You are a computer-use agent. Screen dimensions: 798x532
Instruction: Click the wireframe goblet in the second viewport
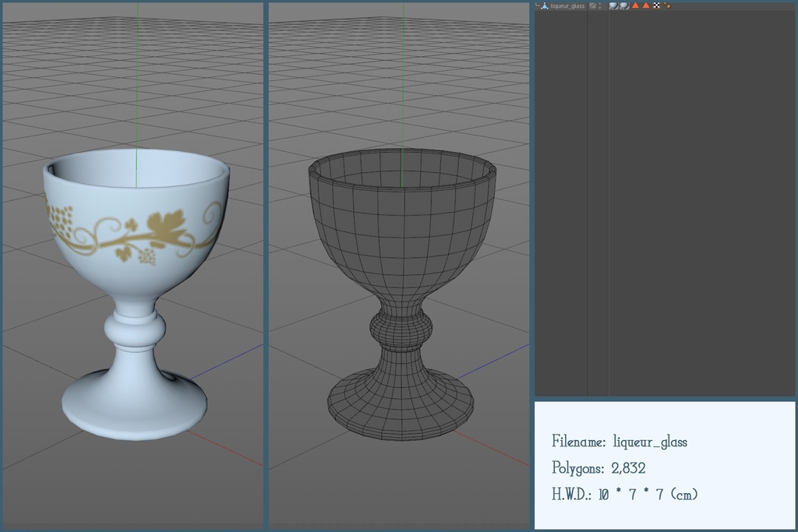click(x=402, y=294)
